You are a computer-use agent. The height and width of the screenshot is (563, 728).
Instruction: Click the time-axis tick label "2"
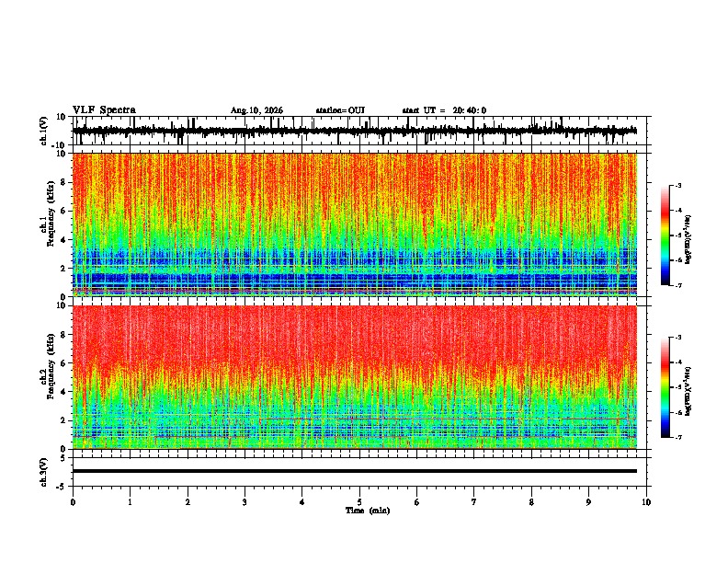pyautogui.click(x=188, y=502)
